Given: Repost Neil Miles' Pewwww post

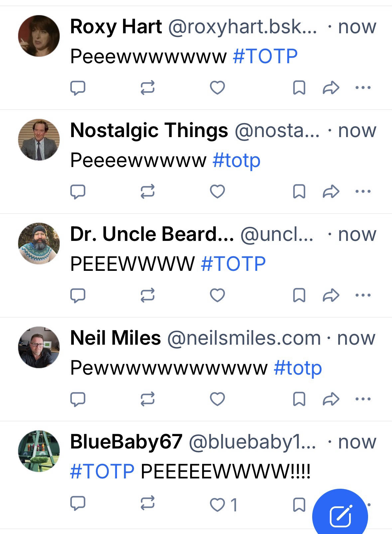Looking at the screenshot, I should pyautogui.click(x=147, y=399).
